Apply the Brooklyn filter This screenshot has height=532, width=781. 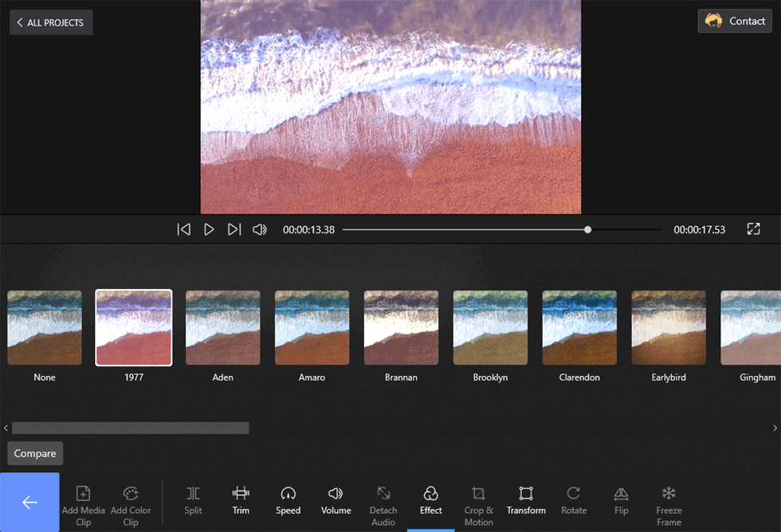[x=490, y=328]
